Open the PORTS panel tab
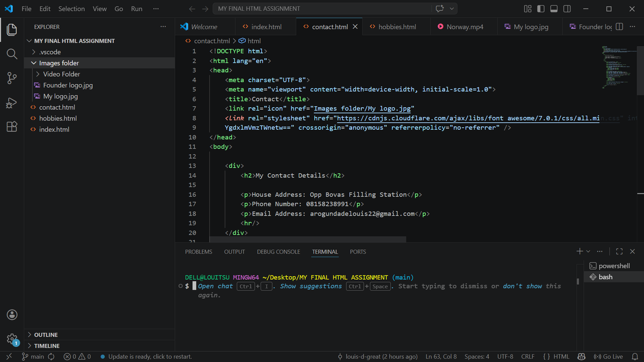The height and width of the screenshot is (362, 644). pos(358,252)
